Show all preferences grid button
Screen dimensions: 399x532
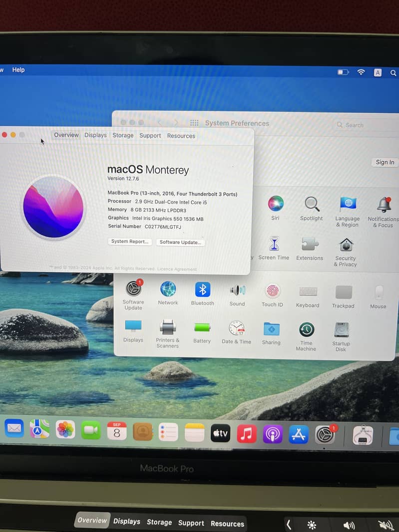(x=194, y=123)
